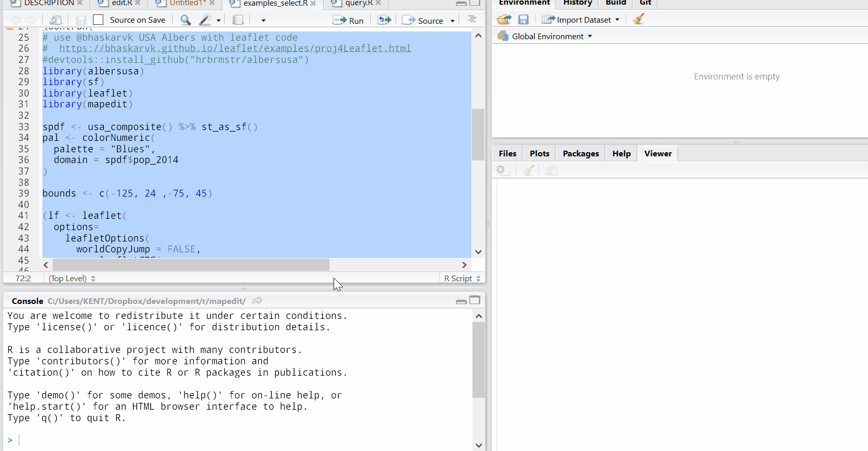
Task: Click line 39 bounds assignment code
Action: pyautogui.click(x=127, y=194)
